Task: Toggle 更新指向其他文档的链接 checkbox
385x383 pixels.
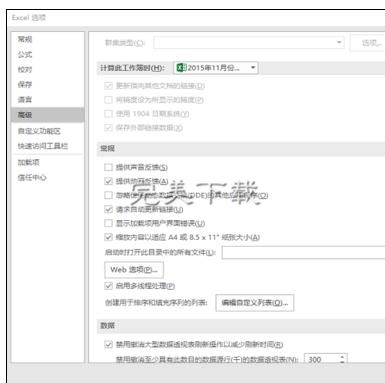Action: pos(108,86)
